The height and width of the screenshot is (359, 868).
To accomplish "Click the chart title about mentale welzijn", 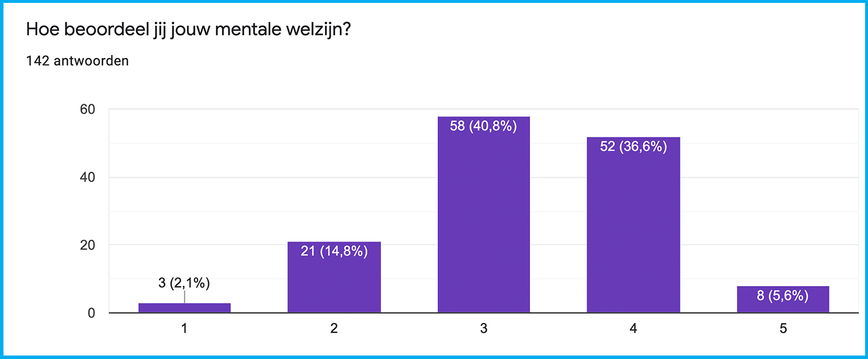I will [x=188, y=31].
